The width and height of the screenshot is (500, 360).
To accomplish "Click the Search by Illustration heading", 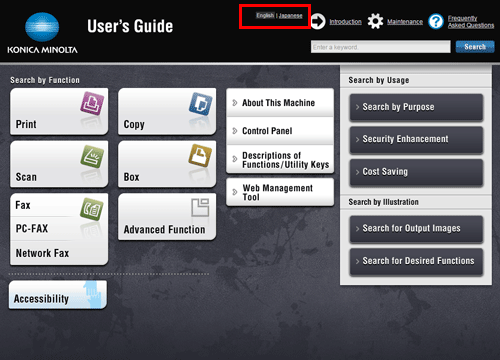I will [383, 202].
